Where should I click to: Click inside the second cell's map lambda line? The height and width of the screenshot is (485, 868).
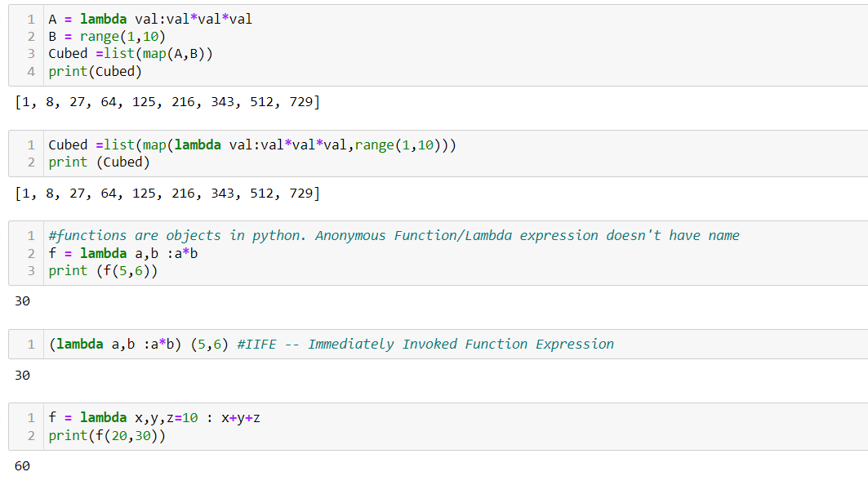click(251, 145)
